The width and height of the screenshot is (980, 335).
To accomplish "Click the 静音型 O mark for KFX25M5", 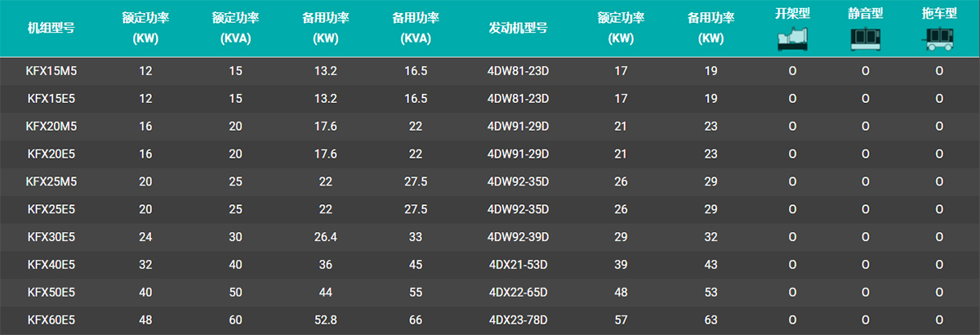I will [866, 181].
